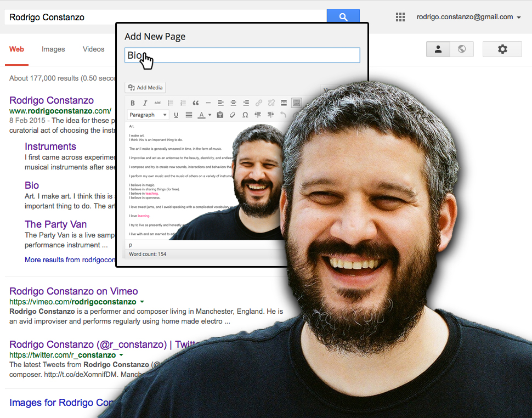Image resolution: width=532 pixels, height=418 pixels.
Task: Open the Google apps grid
Action: [x=400, y=17]
